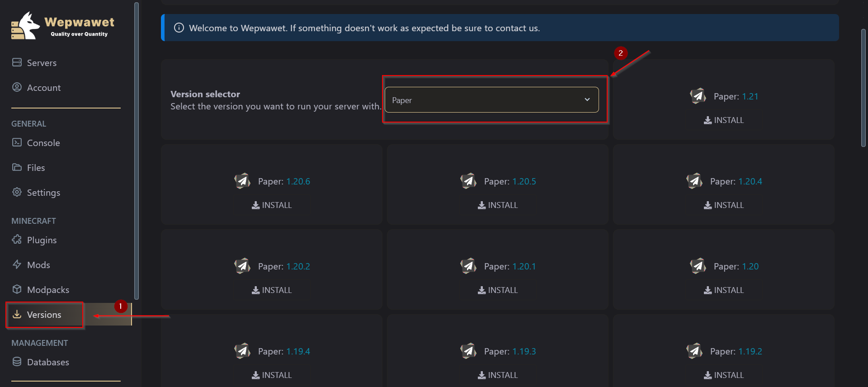Image resolution: width=868 pixels, height=387 pixels.
Task: Click the Servers icon in sidebar
Action: click(x=17, y=62)
